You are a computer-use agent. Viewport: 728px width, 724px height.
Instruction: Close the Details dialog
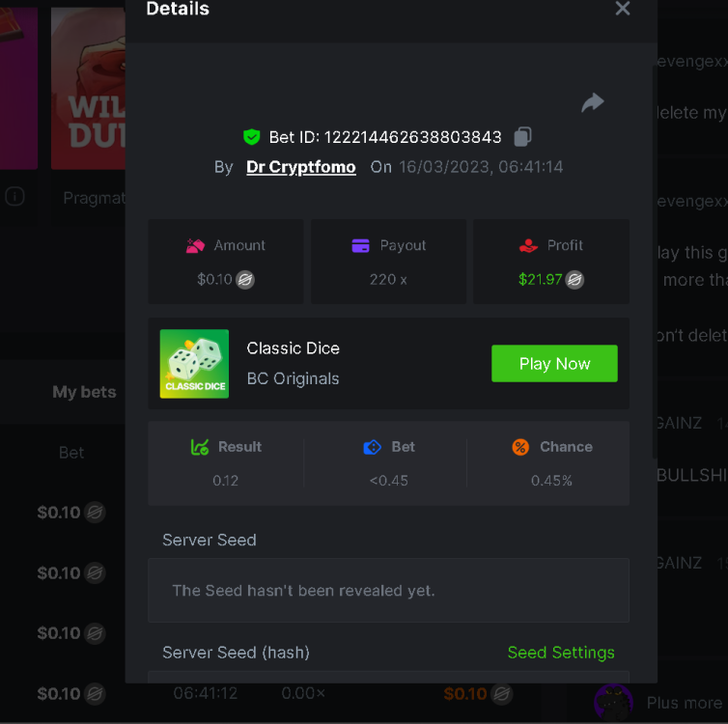point(623,9)
